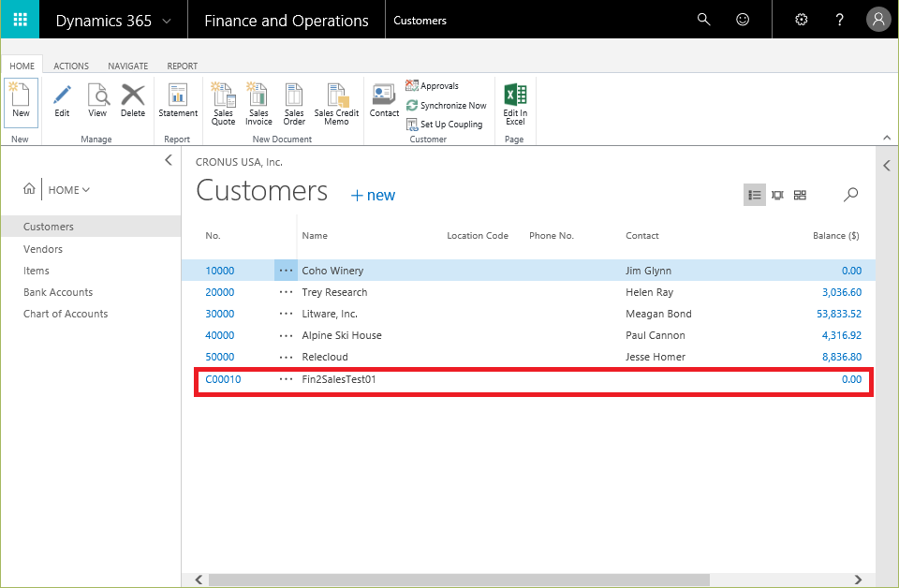The width and height of the screenshot is (899, 588).
Task: Sort by the Name column header
Action: pyautogui.click(x=315, y=236)
